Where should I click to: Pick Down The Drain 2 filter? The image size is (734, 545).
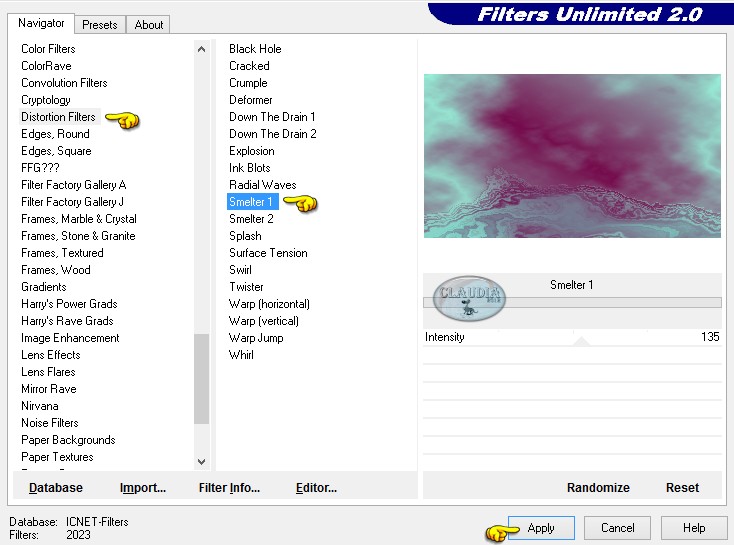tap(272, 134)
